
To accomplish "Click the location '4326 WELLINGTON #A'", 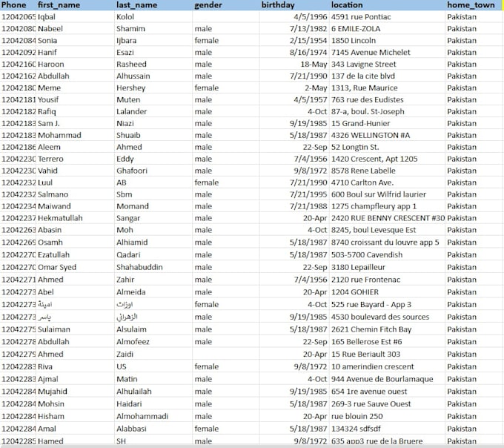I will click(371, 136).
